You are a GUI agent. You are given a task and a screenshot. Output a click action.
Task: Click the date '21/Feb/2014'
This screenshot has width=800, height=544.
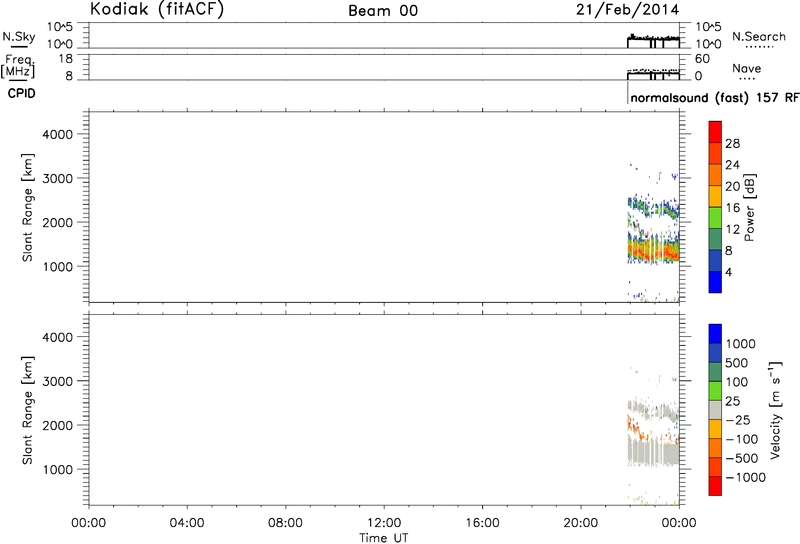[628, 10]
